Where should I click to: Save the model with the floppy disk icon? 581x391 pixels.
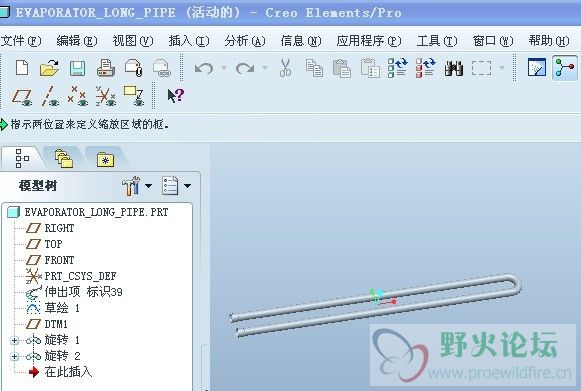[77, 69]
